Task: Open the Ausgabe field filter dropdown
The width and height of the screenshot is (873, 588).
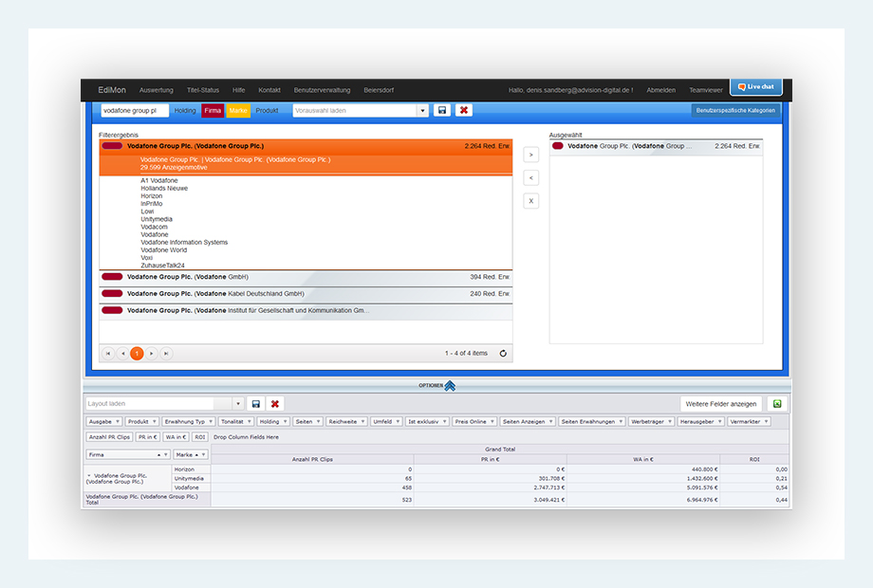Action: click(118, 422)
